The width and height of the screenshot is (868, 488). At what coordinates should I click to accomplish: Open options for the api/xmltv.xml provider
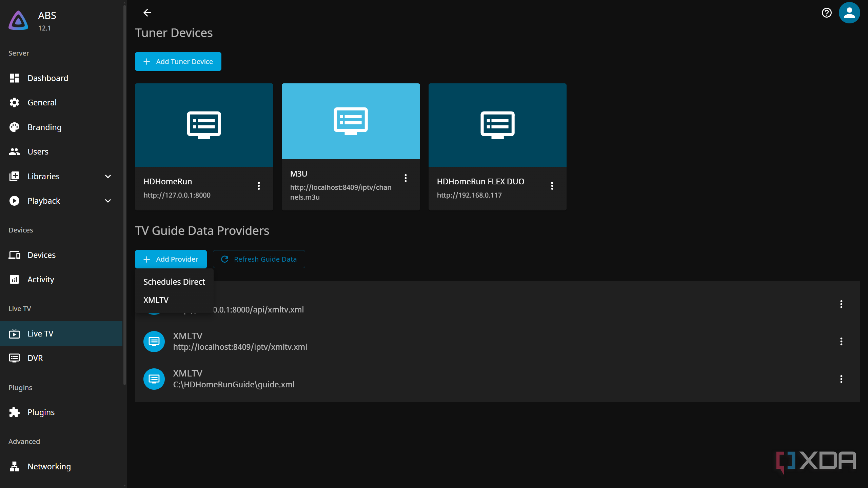(841, 304)
